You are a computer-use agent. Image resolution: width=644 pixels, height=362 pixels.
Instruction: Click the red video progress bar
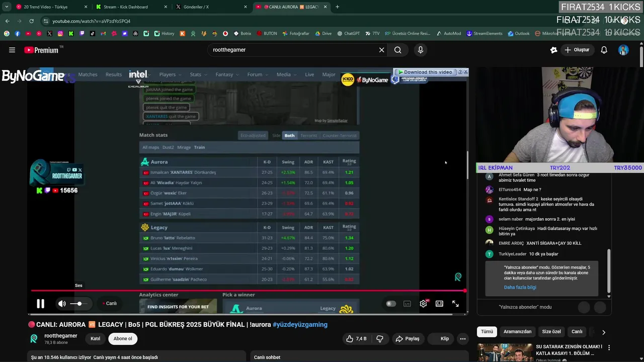(249, 291)
